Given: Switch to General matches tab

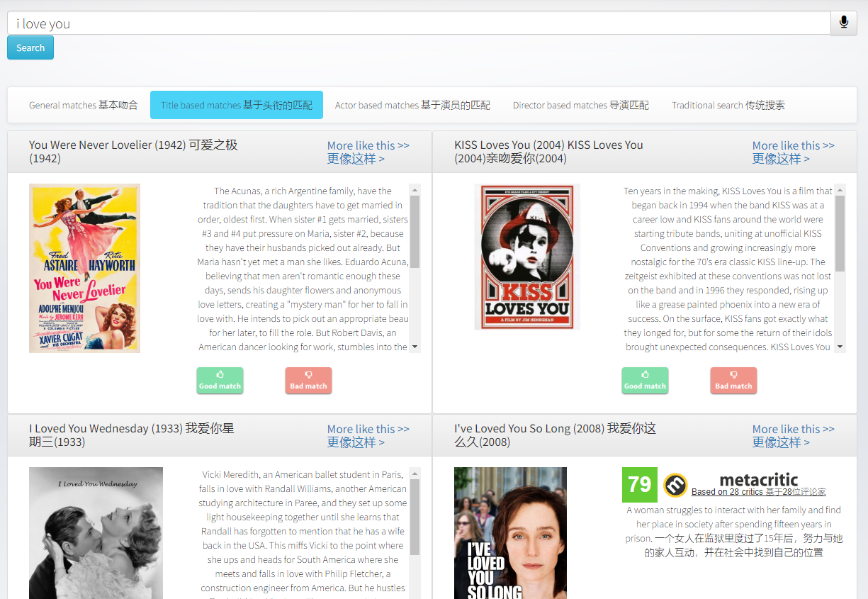Looking at the screenshot, I should 83,105.
